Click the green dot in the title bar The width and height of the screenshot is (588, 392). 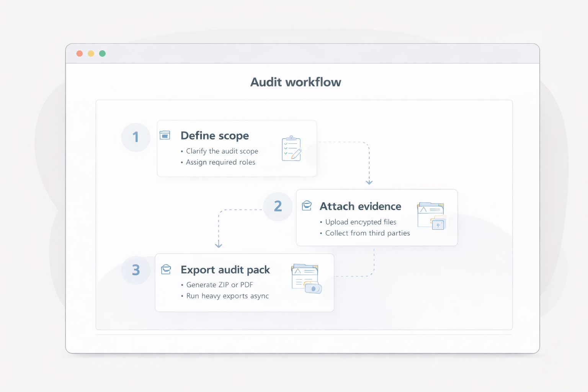pyautogui.click(x=102, y=54)
